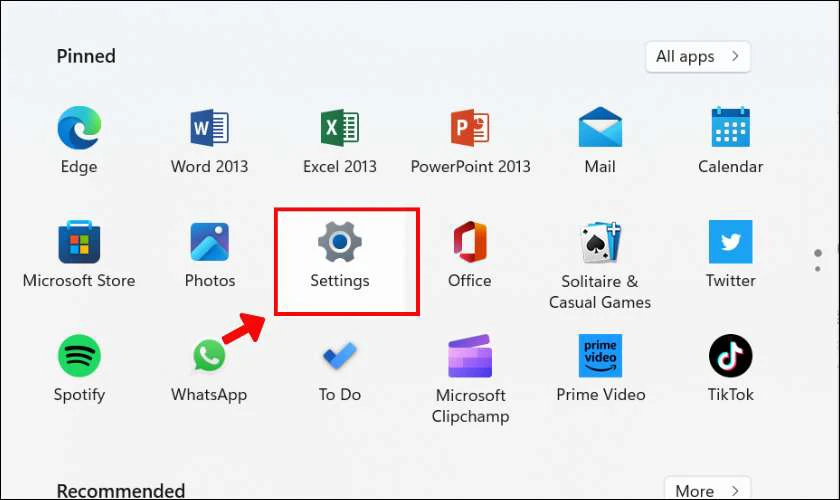Screen dimensions: 840x500
Task: Open the Prime Video icon
Action: click(x=600, y=356)
